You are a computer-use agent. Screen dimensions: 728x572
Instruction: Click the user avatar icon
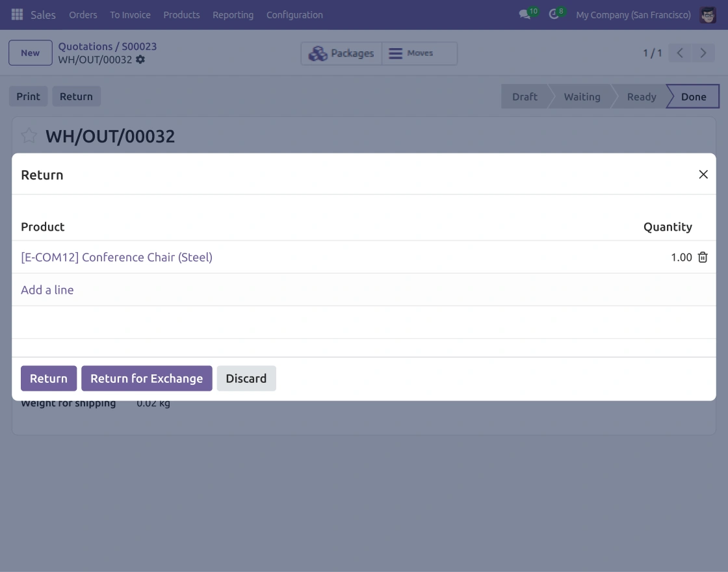[x=708, y=15]
